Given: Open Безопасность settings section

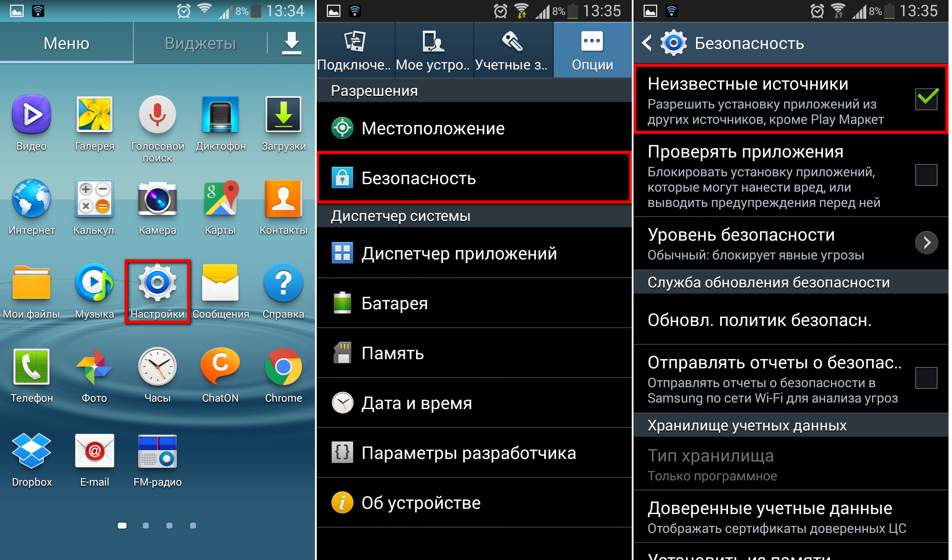Looking at the screenshot, I should [x=476, y=178].
